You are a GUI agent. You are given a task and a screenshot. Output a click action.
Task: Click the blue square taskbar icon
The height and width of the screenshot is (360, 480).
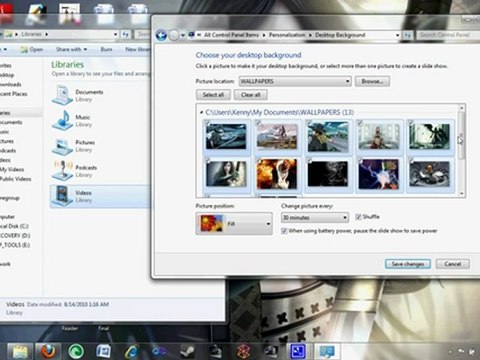(x=298, y=351)
